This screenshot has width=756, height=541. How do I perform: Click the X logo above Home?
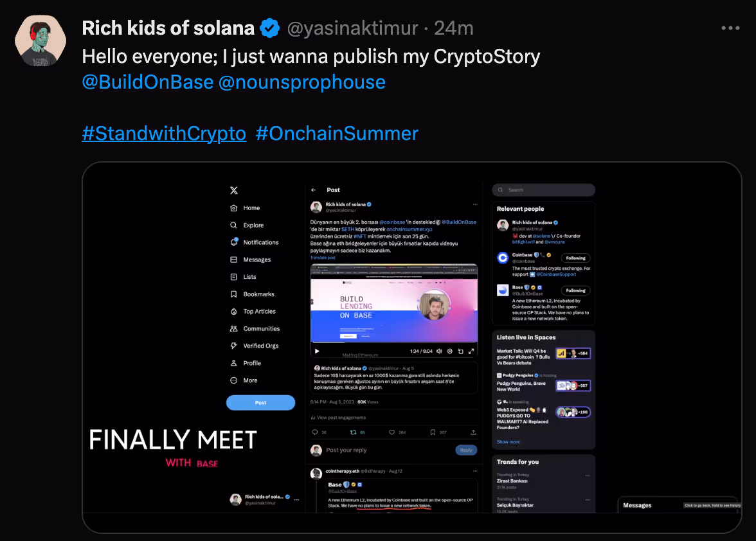[x=234, y=190]
